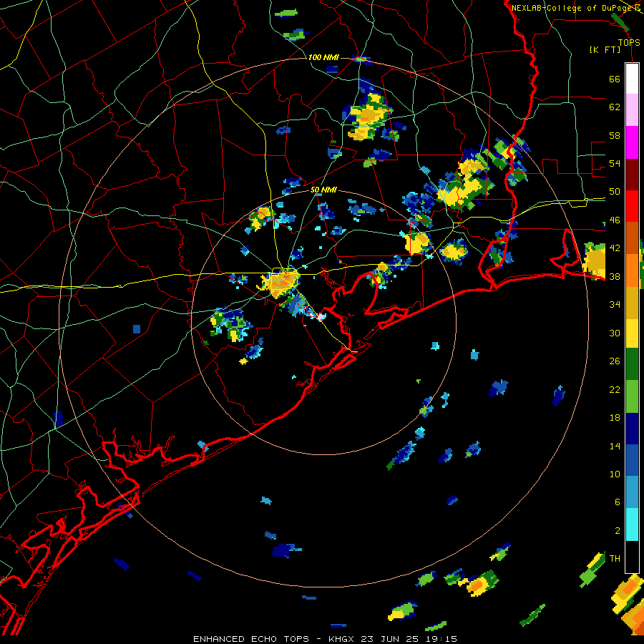Image resolution: width=644 pixels, height=644 pixels.
Task: Pick the light green legend swatch
Action: point(632,396)
